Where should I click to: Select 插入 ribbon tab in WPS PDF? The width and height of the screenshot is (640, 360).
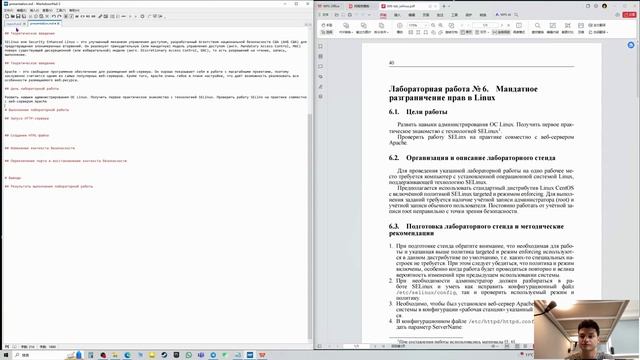(x=397, y=15)
